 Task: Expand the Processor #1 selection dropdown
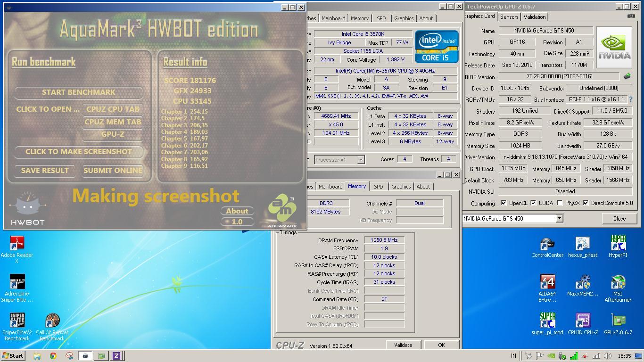361,160
